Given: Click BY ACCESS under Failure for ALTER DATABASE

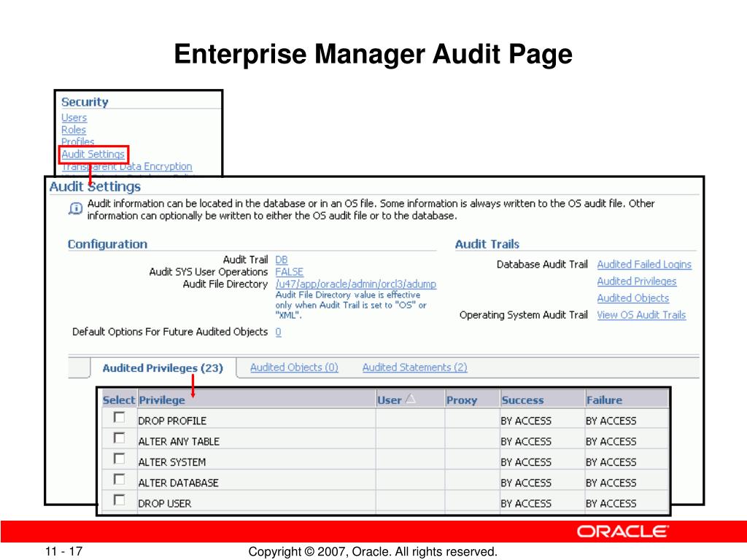Looking at the screenshot, I should [x=611, y=483].
